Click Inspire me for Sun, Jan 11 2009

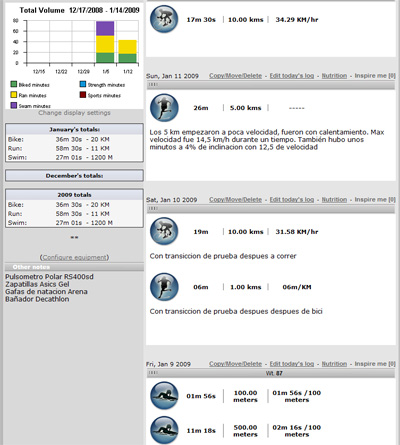[x=375, y=76]
